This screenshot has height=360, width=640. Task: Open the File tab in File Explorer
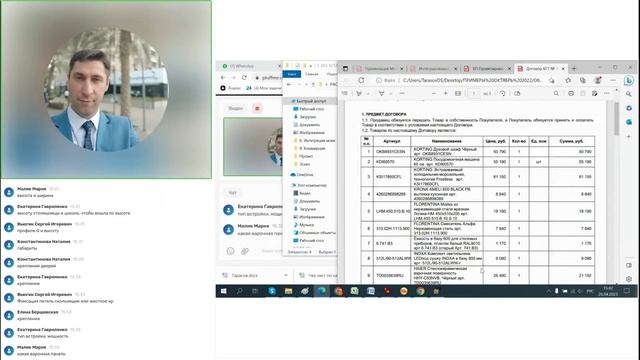click(x=292, y=74)
